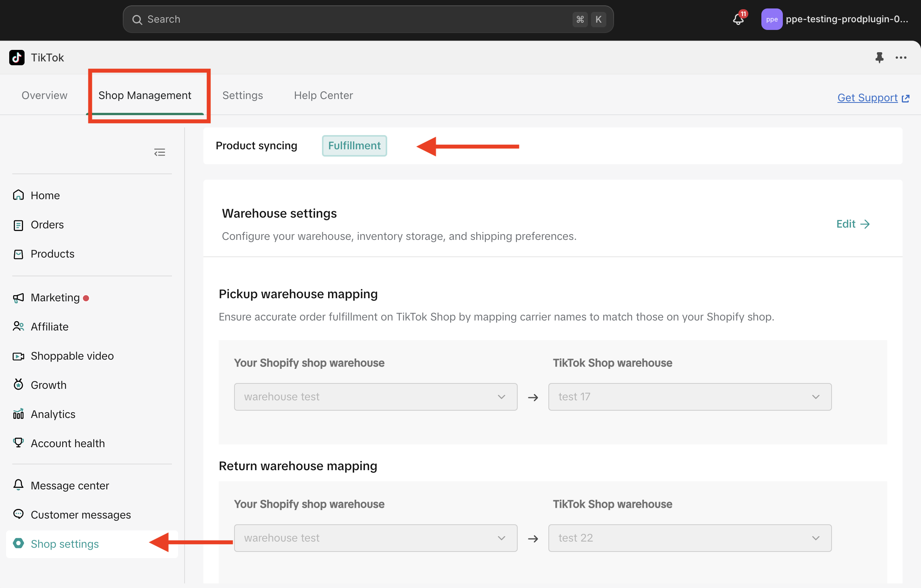Click the Orders icon in sidebar
The height and width of the screenshot is (588, 921).
pyautogui.click(x=18, y=225)
